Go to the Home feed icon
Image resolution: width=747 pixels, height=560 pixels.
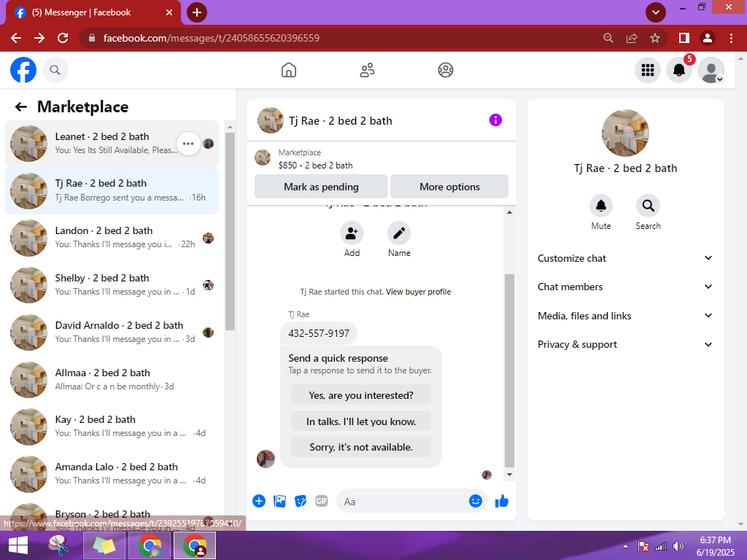click(x=289, y=70)
